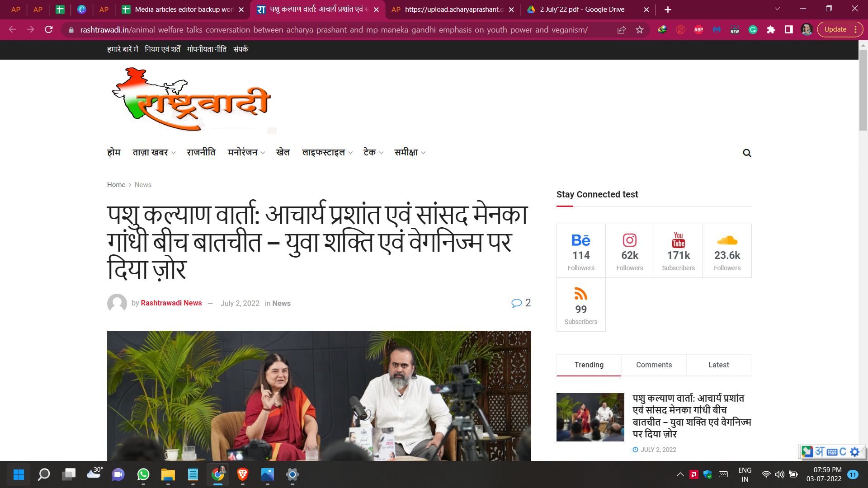
Task: Open the RSS 99 subscribers icon
Action: [x=580, y=294]
